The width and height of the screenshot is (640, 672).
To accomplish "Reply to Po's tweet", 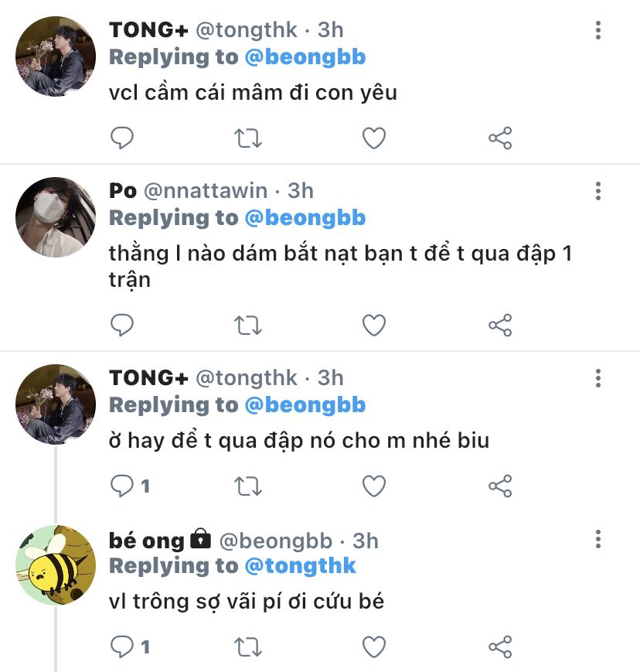I will (122, 326).
